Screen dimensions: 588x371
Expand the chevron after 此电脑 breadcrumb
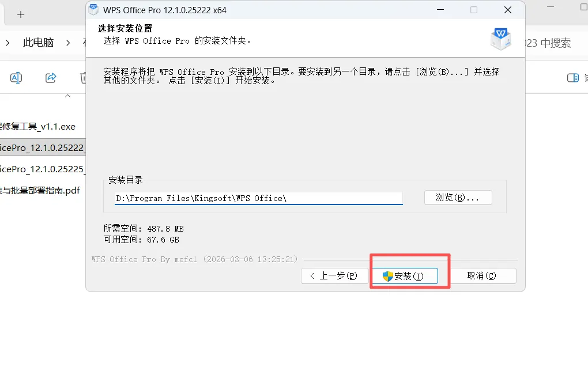68,43
